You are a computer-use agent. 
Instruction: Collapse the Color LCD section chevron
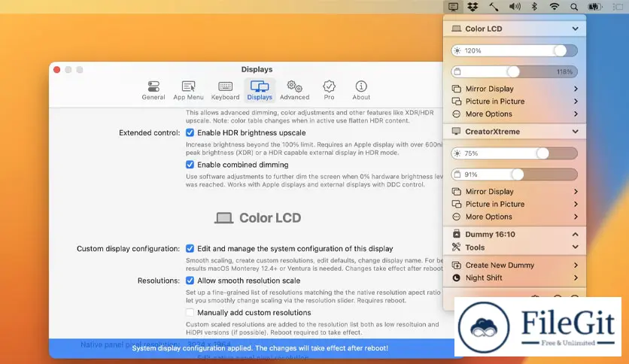coord(576,29)
